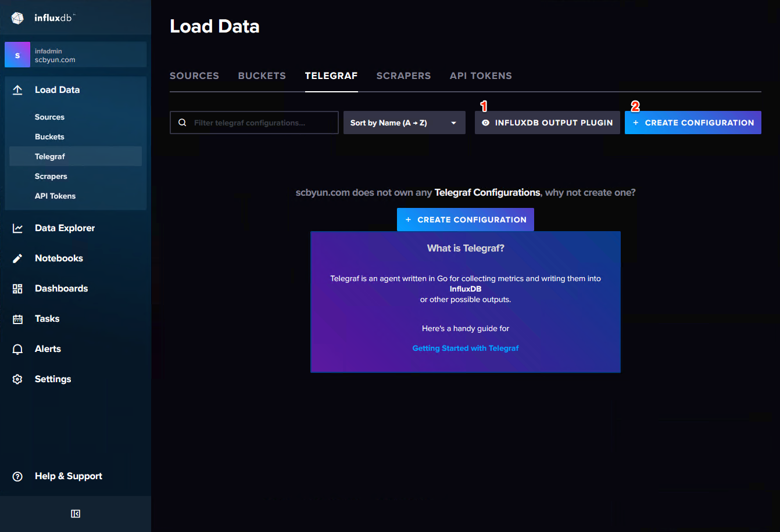Open Getting Started with Telegraf link
The image size is (780, 532).
pos(466,348)
